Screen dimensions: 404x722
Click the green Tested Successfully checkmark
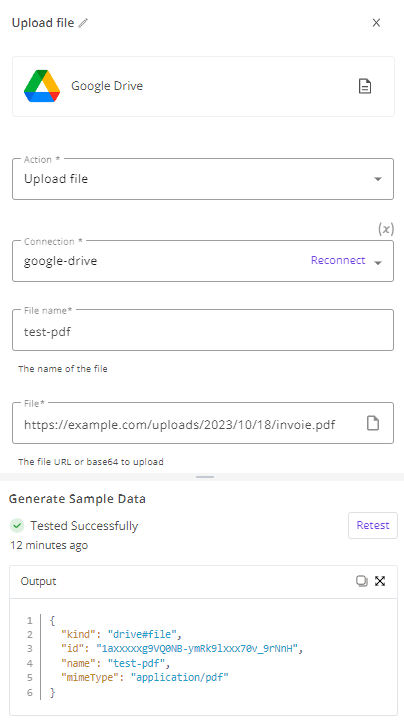click(17, 525)
